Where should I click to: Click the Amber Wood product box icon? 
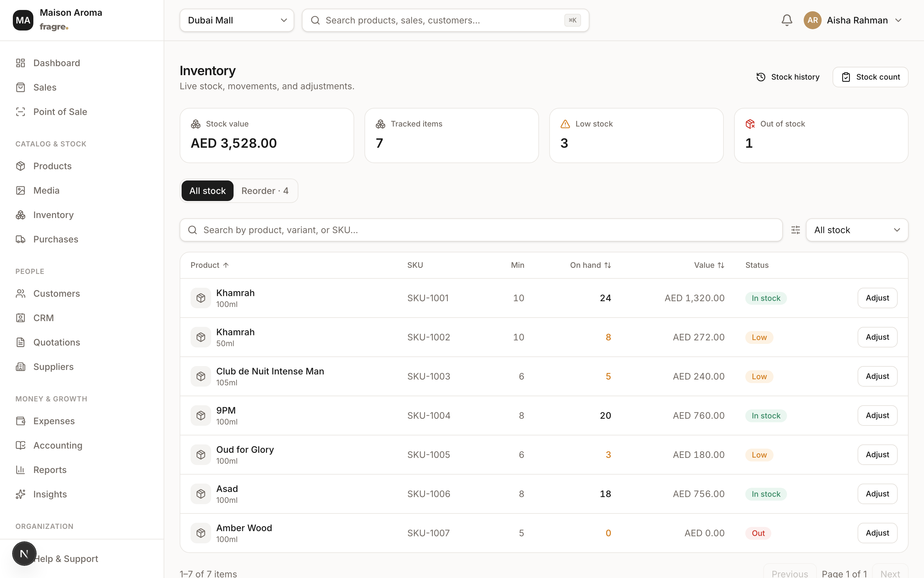pos(201,533)
